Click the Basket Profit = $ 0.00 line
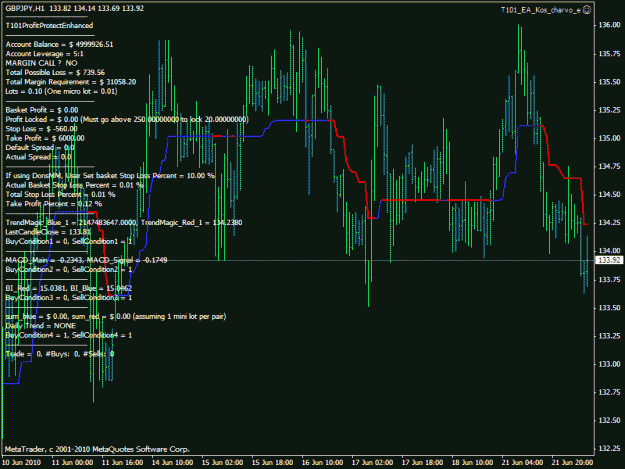Screen dimensions: 625x469 (42, 110)
